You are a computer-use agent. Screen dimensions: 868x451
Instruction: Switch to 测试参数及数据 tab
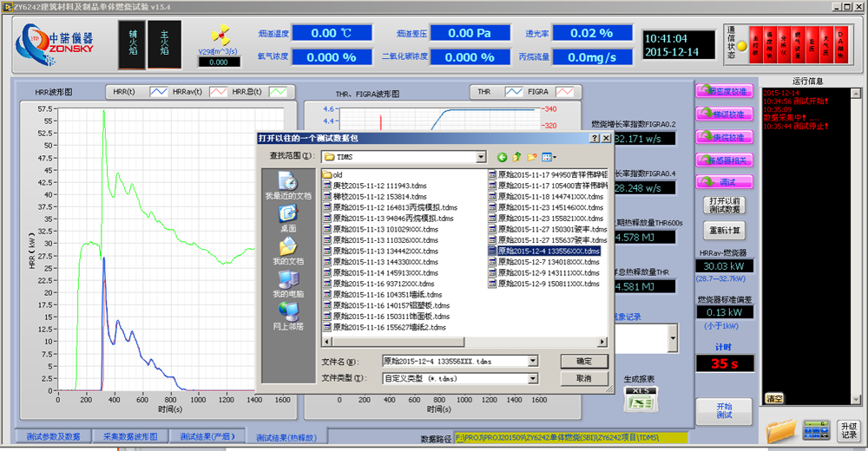coord(53,436)
